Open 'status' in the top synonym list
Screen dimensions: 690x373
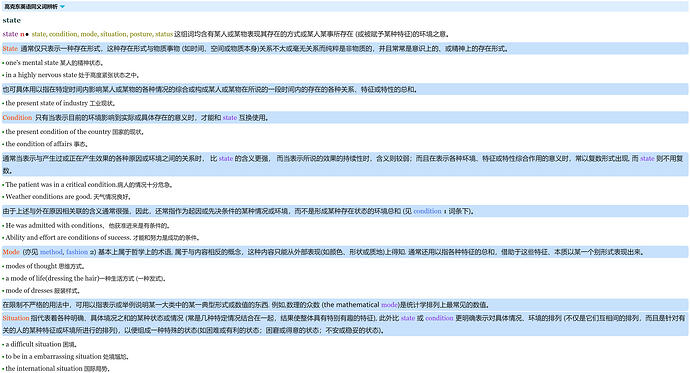[164, 34]
